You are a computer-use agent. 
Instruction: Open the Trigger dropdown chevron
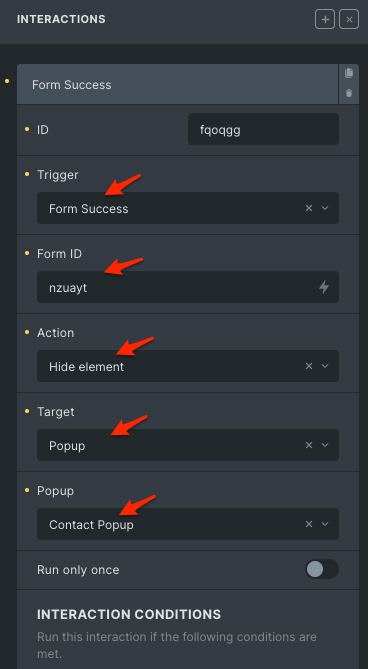325,208
